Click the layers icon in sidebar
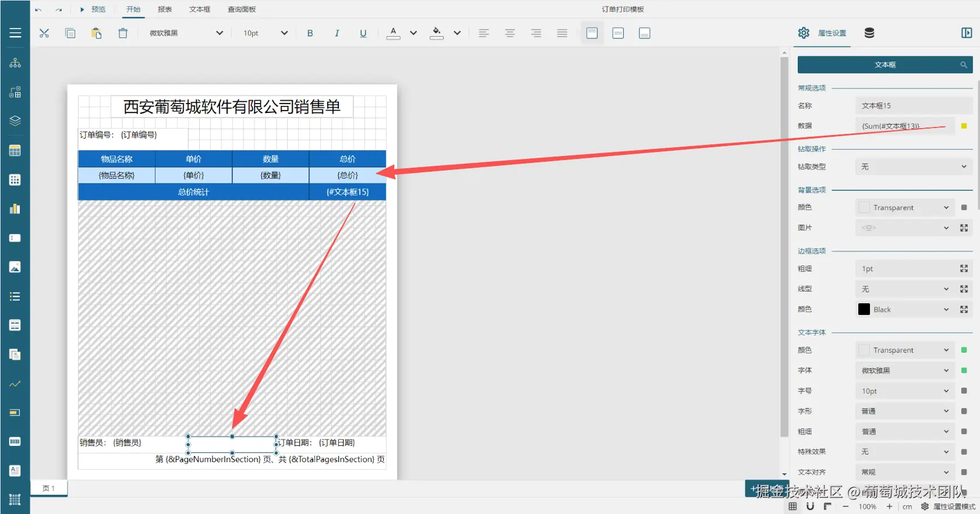 pyautogui.click(x=15, y=121)
